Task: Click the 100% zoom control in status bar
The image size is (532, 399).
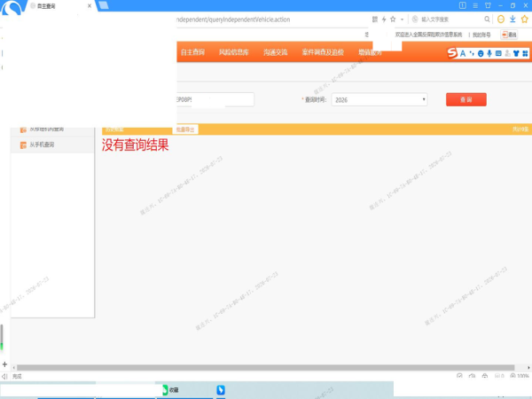Action: pos(520,376)
